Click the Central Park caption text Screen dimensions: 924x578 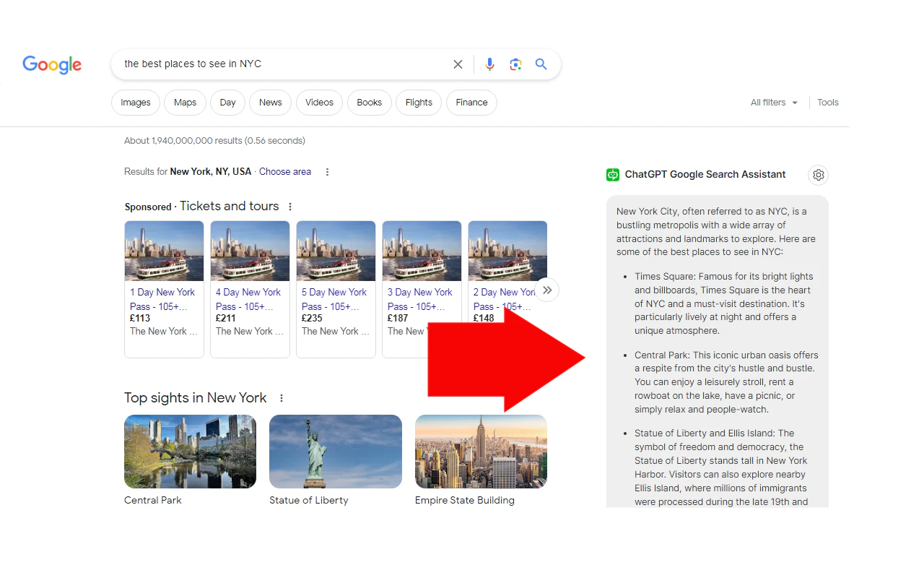point(153,500)
